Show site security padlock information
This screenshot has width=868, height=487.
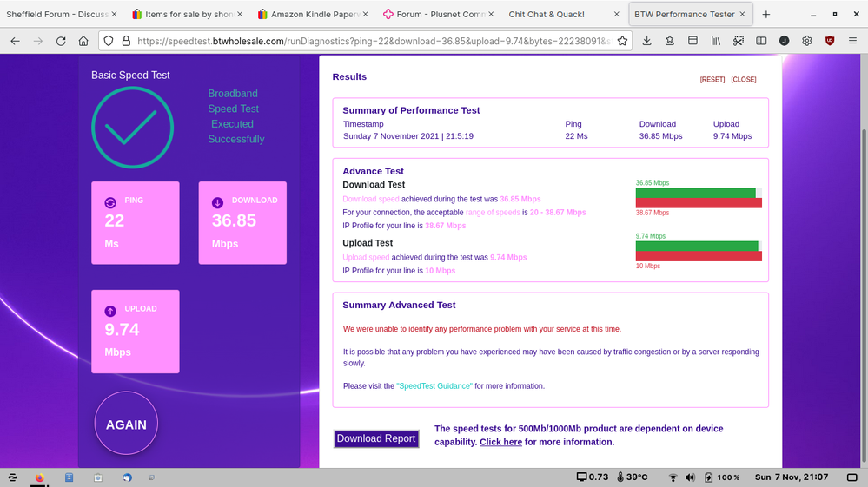[x=126, y=41]
